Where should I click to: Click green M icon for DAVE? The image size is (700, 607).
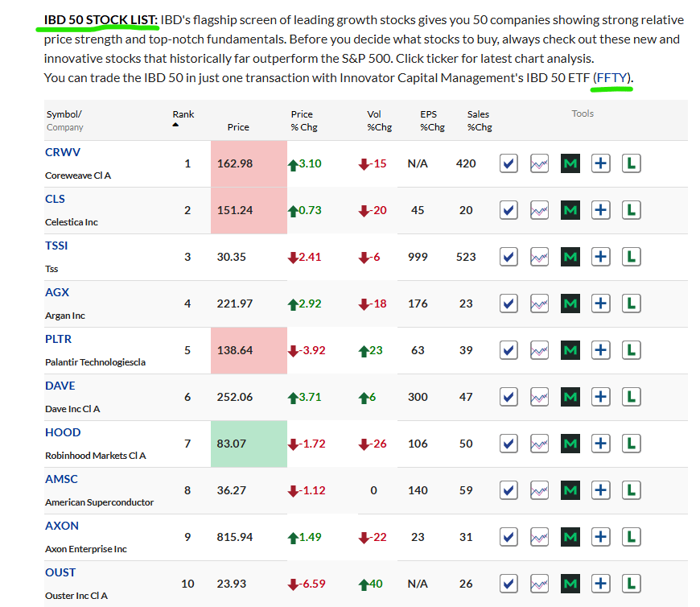point(570,397)
